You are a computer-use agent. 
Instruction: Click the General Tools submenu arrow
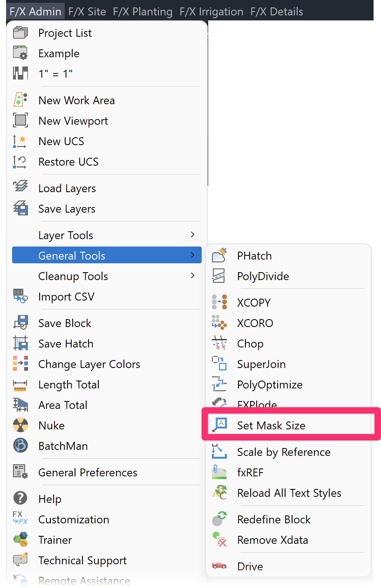[x=192, y=255]
